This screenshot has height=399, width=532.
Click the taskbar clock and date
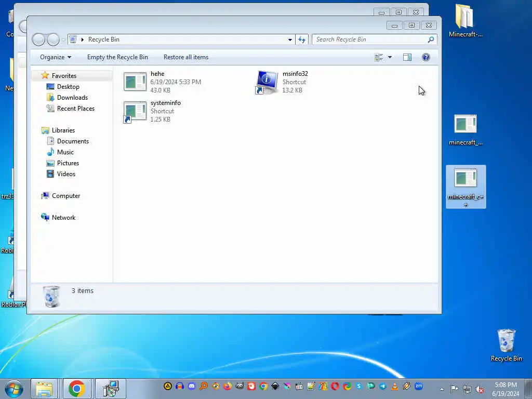506,389
